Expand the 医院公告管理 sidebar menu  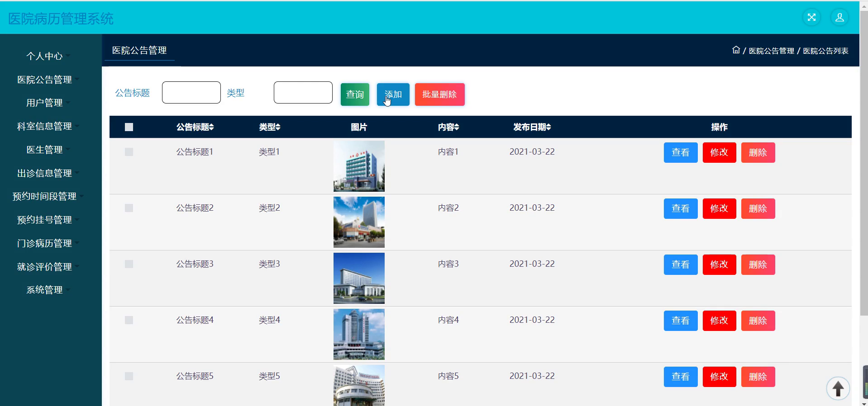48,80
